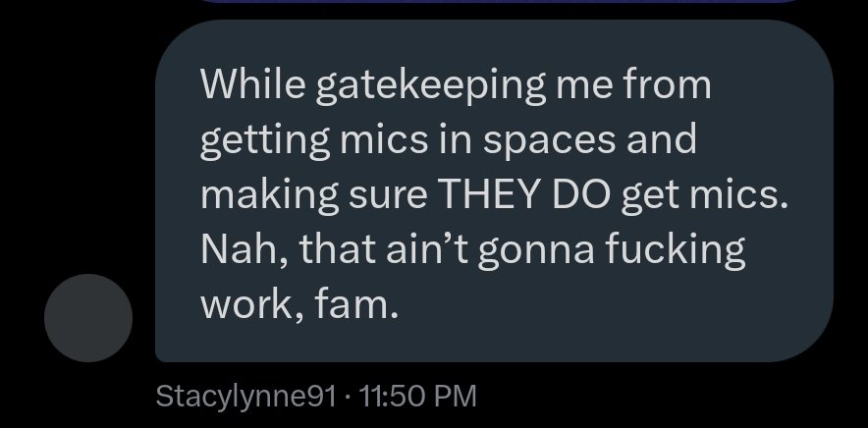Click the first 'mics' on the second line
Image resolution: width=868 pixels, height=428 pixels.
370,139
